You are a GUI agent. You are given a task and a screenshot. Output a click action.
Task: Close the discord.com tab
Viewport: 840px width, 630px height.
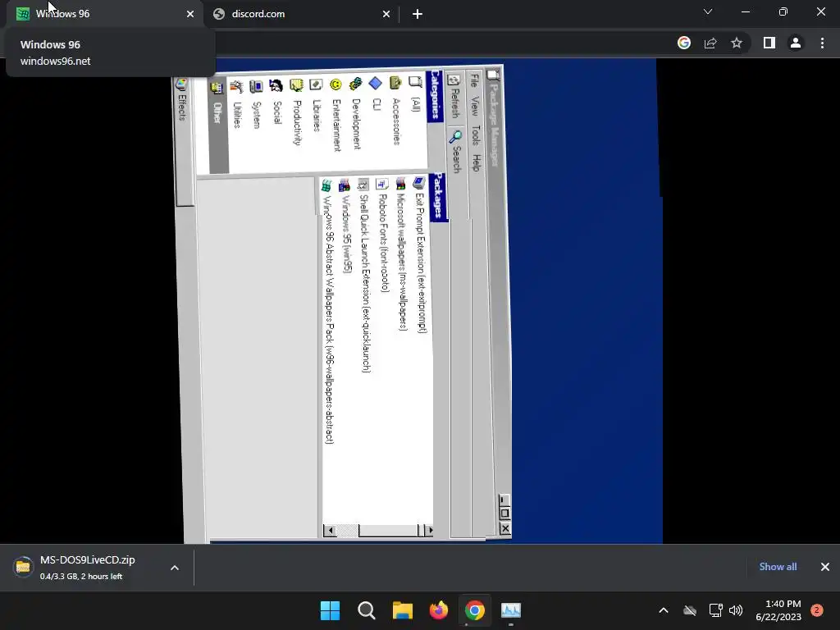(386, 15)
